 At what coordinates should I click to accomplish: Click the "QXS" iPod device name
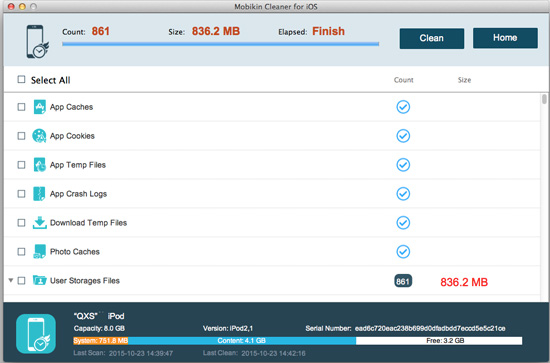click(x=99, y=316)
